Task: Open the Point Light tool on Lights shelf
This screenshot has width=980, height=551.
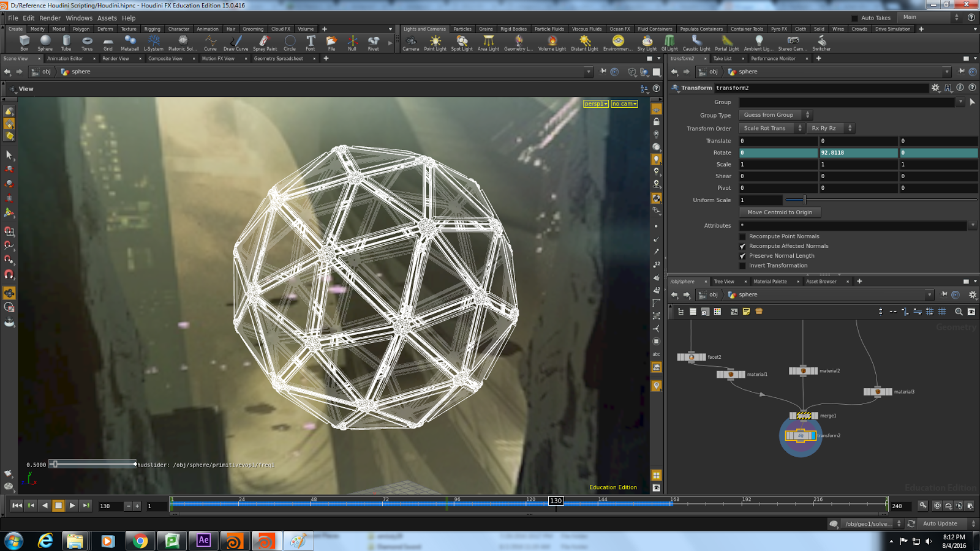Action: click(x=434, y=42)
